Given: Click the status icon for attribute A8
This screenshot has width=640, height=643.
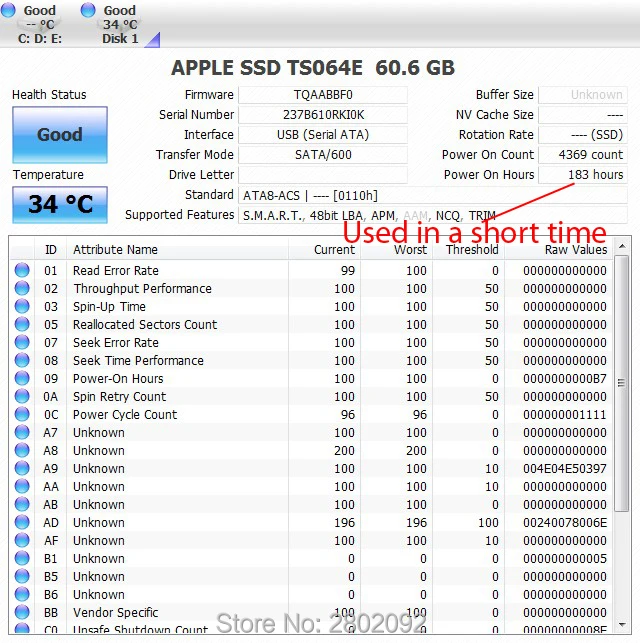Looking at the screenshot, I should click(22, 450).
